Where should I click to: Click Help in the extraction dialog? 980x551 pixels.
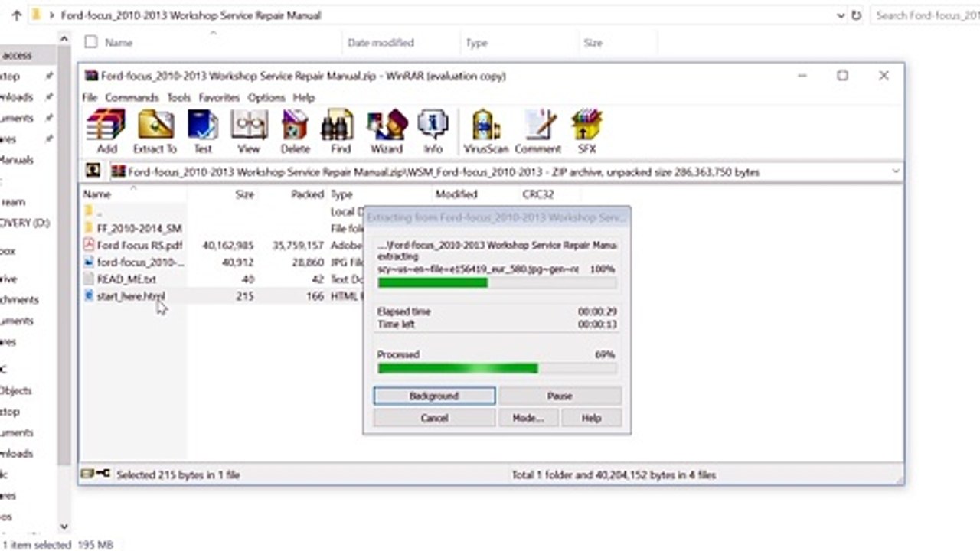(591, 418)
